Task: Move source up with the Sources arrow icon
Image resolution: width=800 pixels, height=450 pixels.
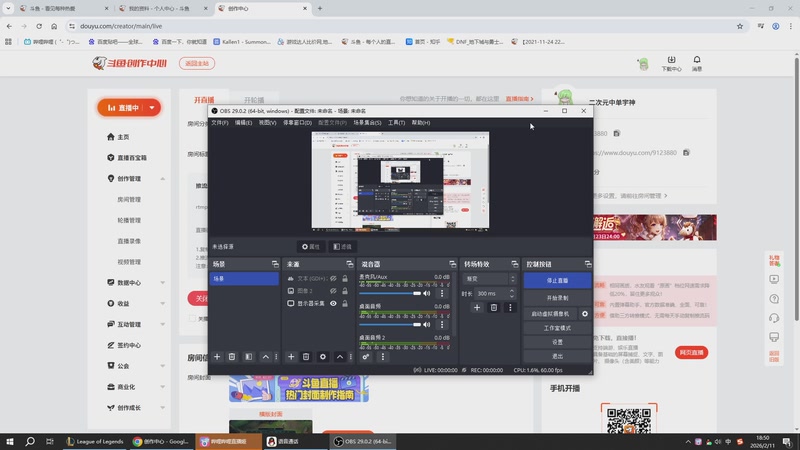Action: point(340,357)
